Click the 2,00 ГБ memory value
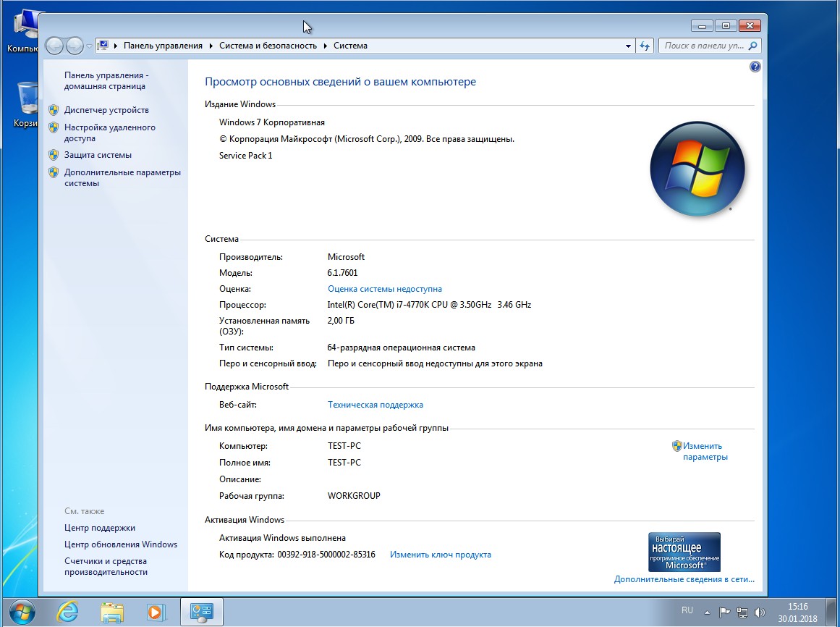The image size is (840, 627). (x=341, y=321)
